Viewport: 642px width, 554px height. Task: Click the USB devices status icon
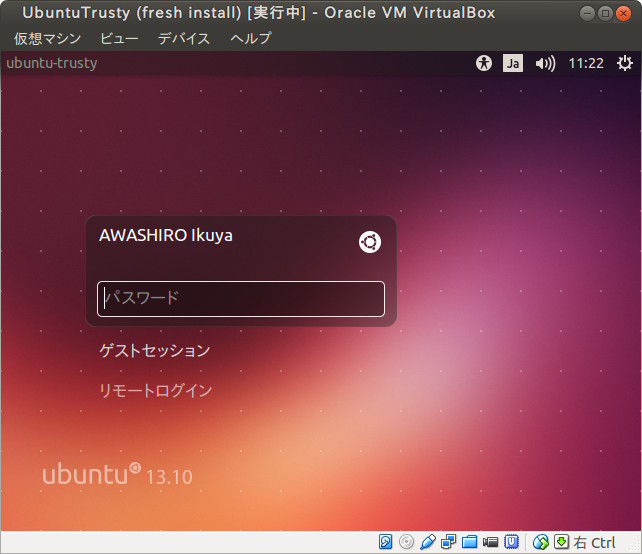coord(427,542)
